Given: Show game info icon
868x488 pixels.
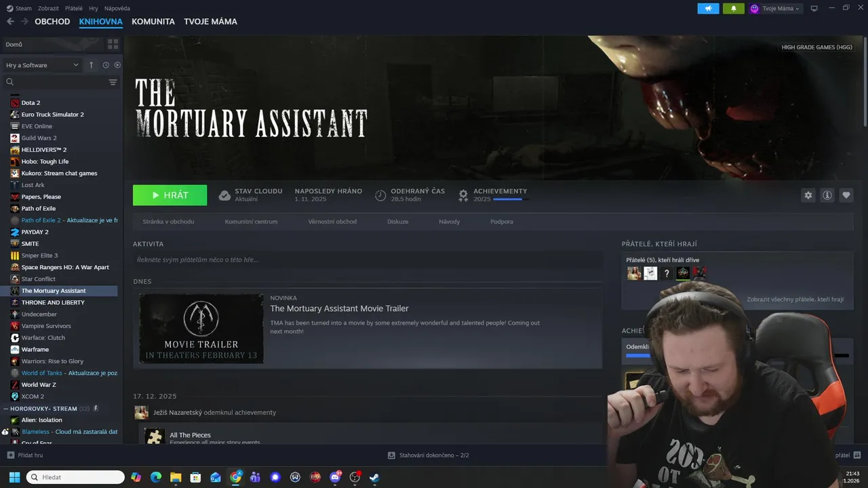Looking at the screenshot, I should (x=827, y=195).
